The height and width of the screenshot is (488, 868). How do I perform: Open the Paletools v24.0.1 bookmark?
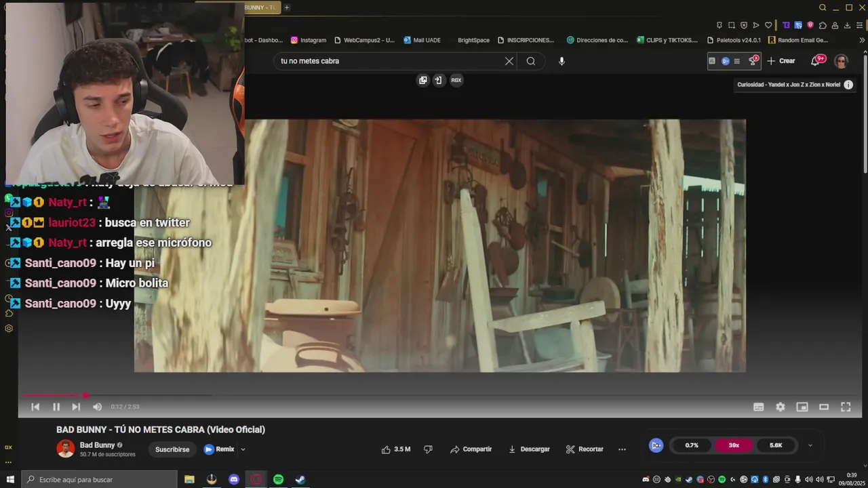(734, 40)
